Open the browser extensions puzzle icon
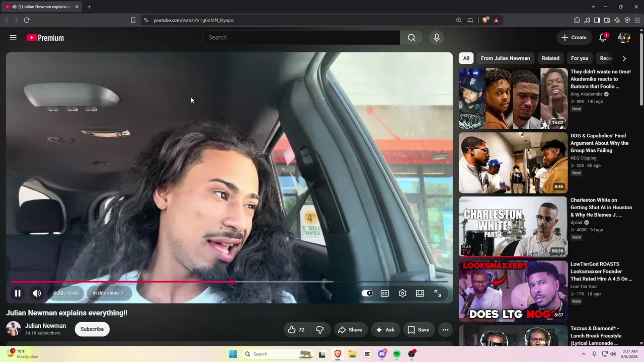This screenshot has height=362, width=644. [x=577, y=20]
